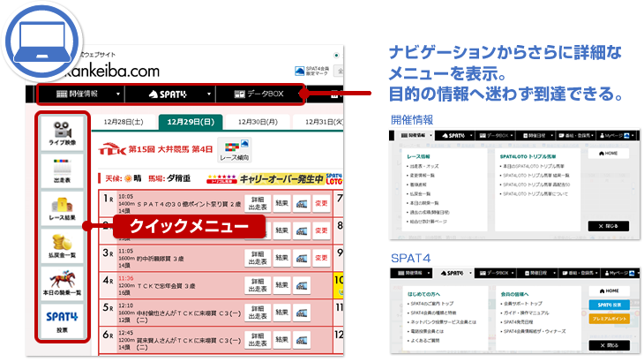Open the 払戻金一覧 coins quick menu icon
The image size is (644, 362).
click(x=62, y=245)
